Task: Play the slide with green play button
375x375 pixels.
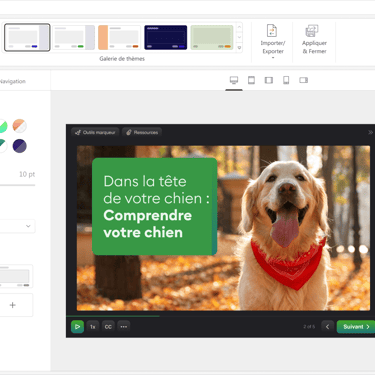Action: coord(77,327)
